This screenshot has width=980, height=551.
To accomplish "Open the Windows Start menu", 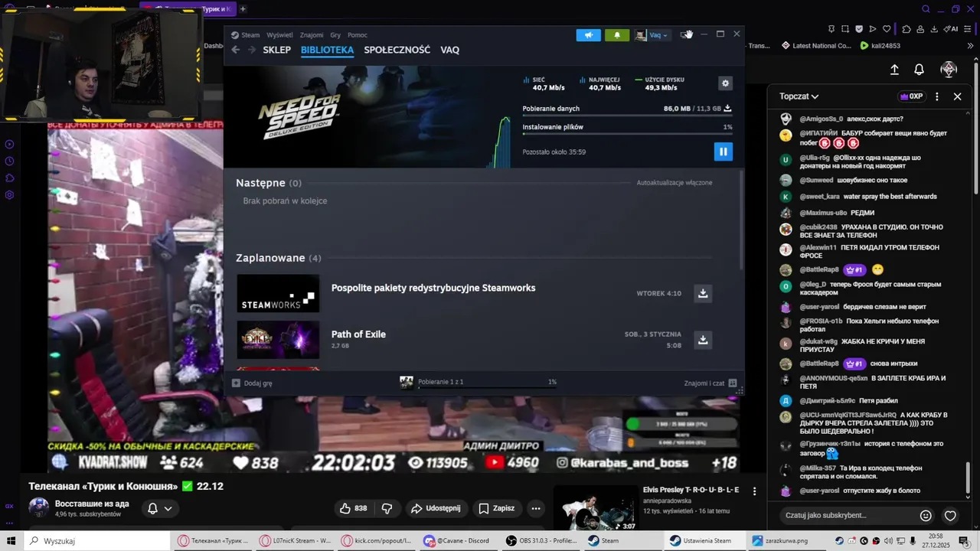I will point(11,540).
